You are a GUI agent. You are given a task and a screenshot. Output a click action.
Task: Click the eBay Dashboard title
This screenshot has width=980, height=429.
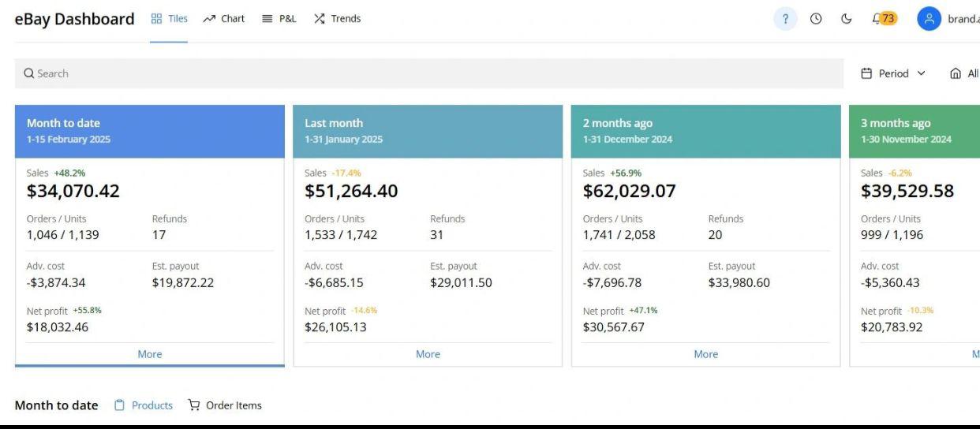(75, 19)
